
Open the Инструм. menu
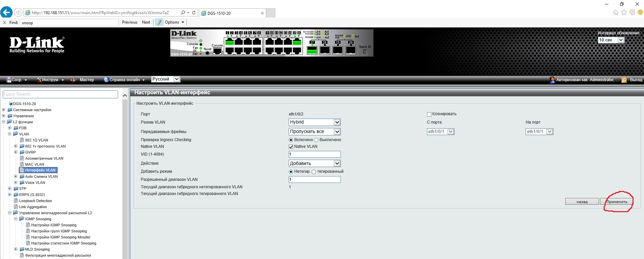pos(50,80)
